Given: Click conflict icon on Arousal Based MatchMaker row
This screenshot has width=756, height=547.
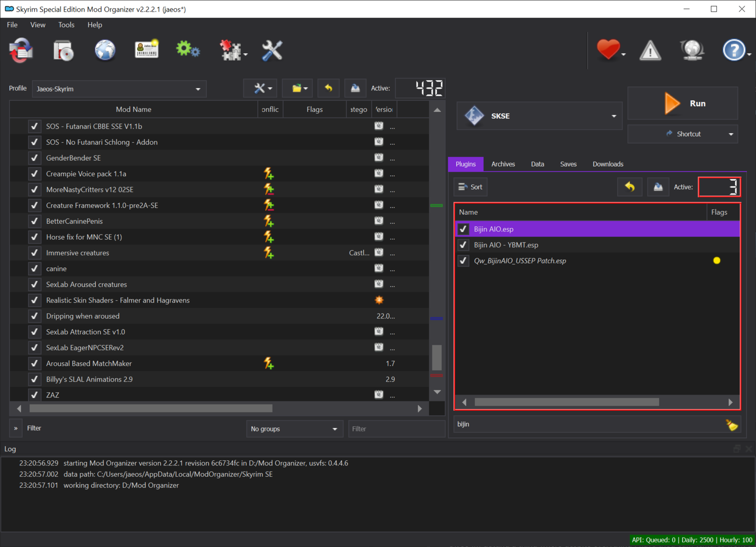Looking at the screenshot, I should pyautogui.click(x=269, y=363).
